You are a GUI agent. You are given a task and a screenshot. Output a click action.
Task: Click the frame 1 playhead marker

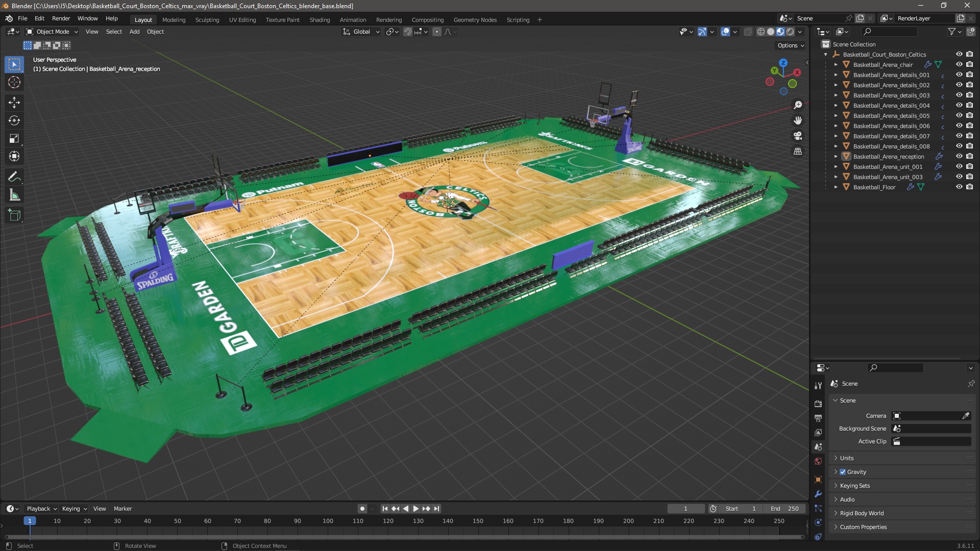30,521
